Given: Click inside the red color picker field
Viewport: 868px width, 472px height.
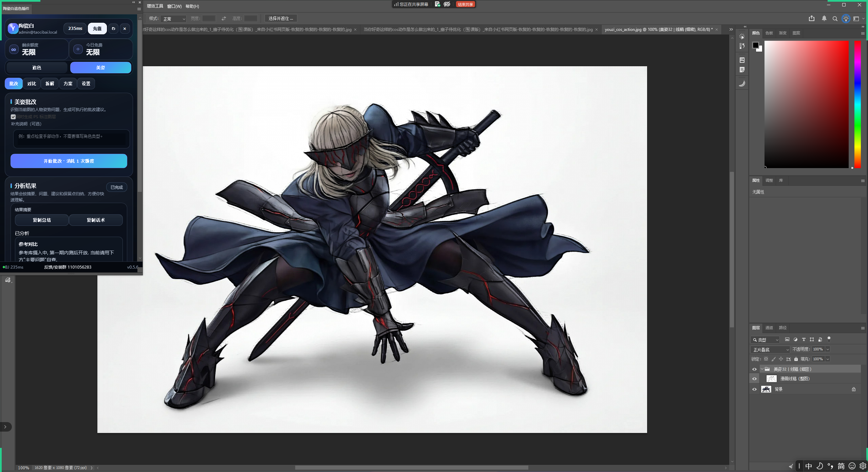Looking at the screenshot, I should [x=807, y=104].
